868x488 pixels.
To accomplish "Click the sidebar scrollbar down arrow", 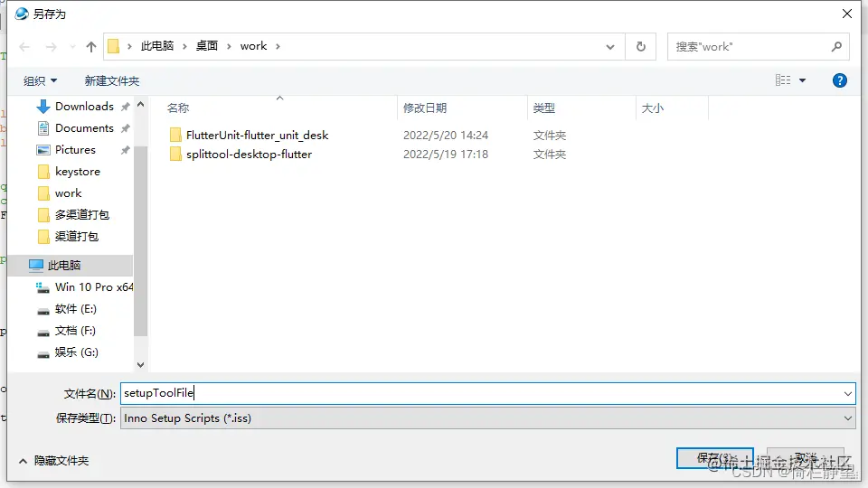I will point(141,364).
